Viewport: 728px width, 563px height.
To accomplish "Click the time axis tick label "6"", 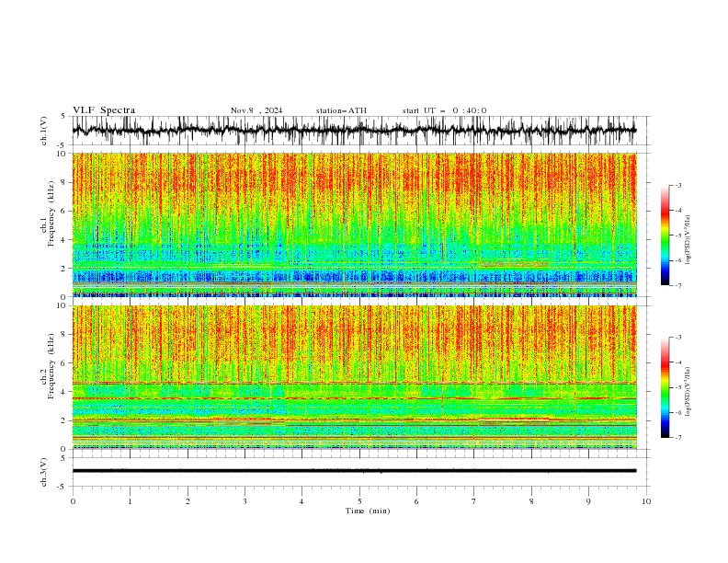I will click(416, 501).
